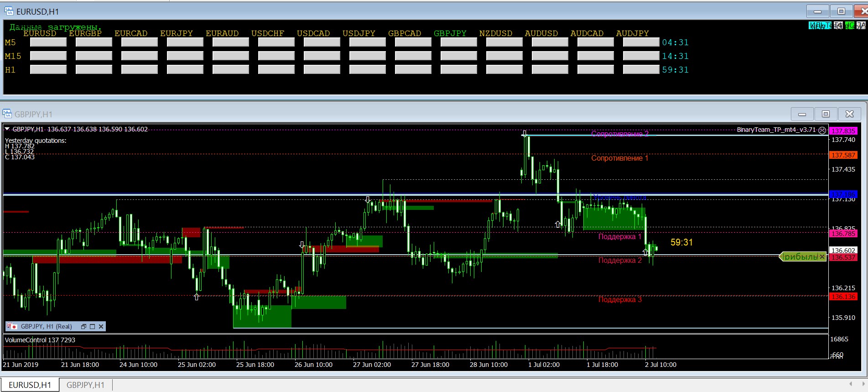Click the white down arrow at the chart's highest peak
Viewport: 868px width, 392px height.
pos(525,134)
